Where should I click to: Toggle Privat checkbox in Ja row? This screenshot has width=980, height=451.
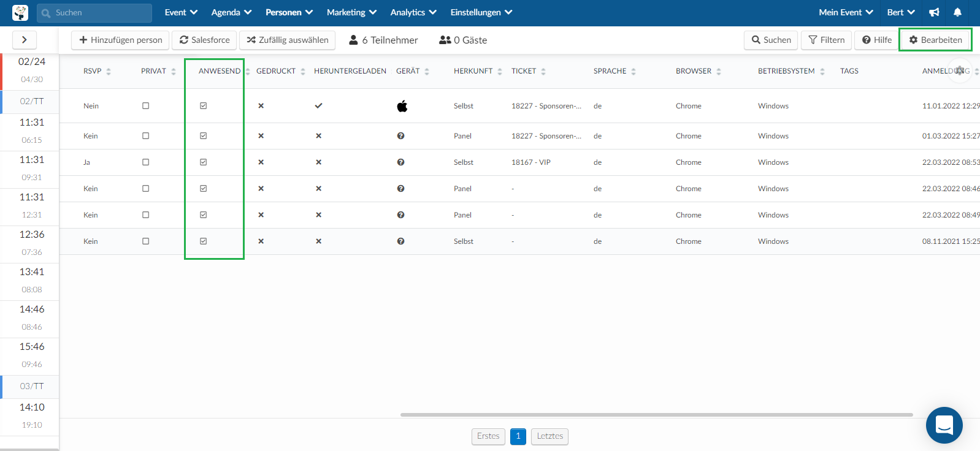[145, 162]
